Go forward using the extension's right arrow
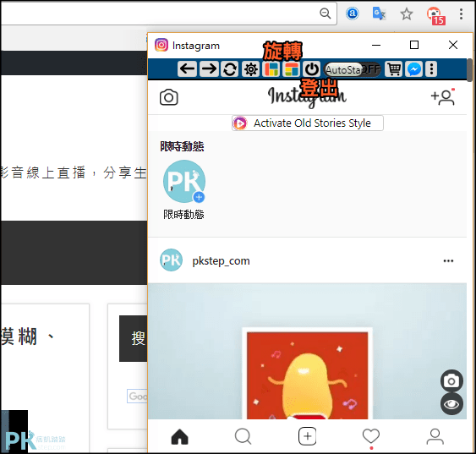This screenshot has width=476, height=454. [209, 68]
